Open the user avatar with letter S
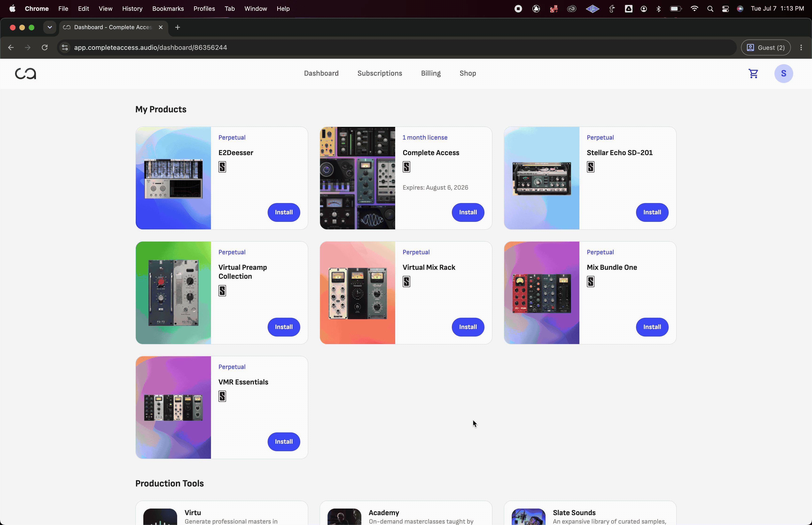This screenshot has width=812, height=525. click(783, 74)
